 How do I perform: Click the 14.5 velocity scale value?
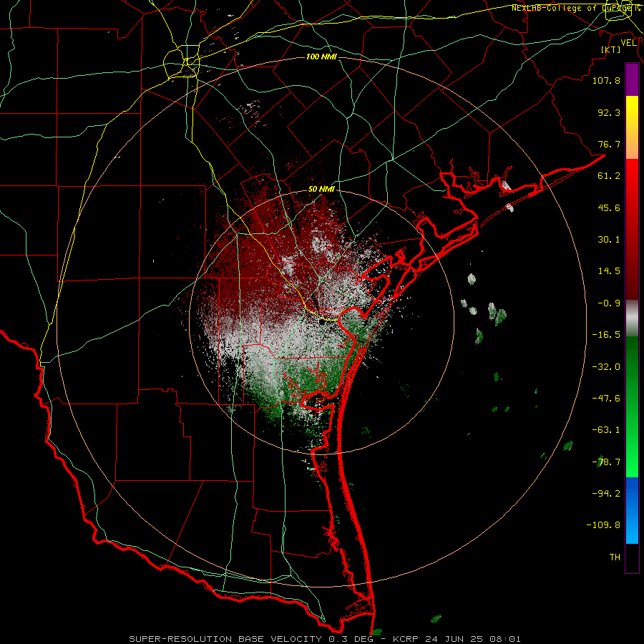(609, 270)
